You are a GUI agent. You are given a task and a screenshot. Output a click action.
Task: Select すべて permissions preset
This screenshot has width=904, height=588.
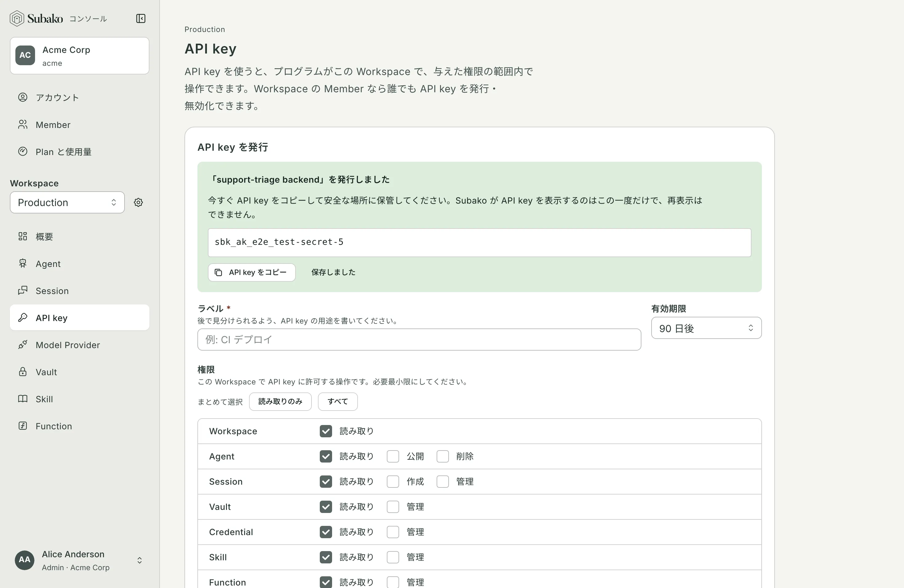[x=338, y=402]
